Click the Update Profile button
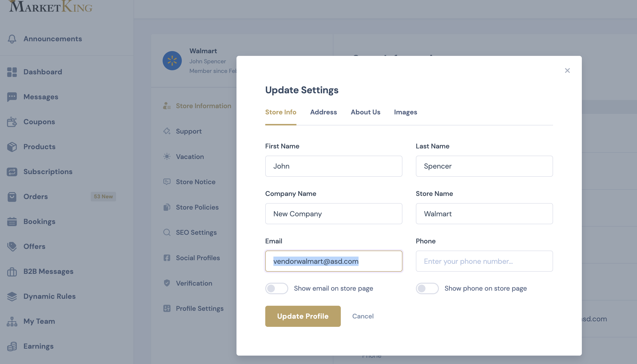The width and height of the screenshot is (637, 364). click(303, 316)
